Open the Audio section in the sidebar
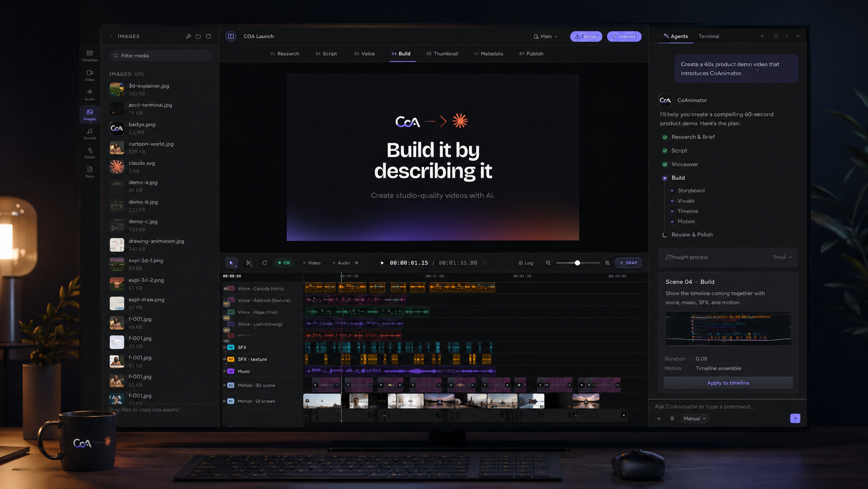 click(89, 95)
